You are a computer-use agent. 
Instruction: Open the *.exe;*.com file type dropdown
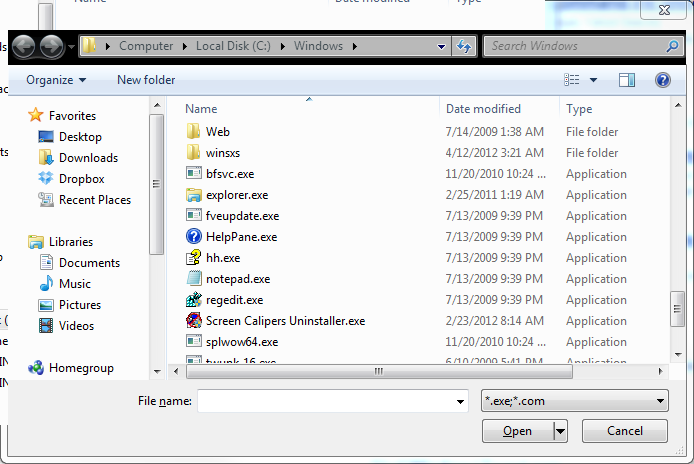[574, 401]
